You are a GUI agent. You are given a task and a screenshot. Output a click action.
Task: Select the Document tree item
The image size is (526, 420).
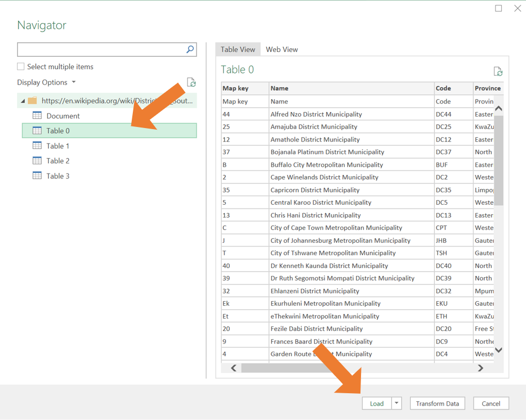click(x=109, y=116)
